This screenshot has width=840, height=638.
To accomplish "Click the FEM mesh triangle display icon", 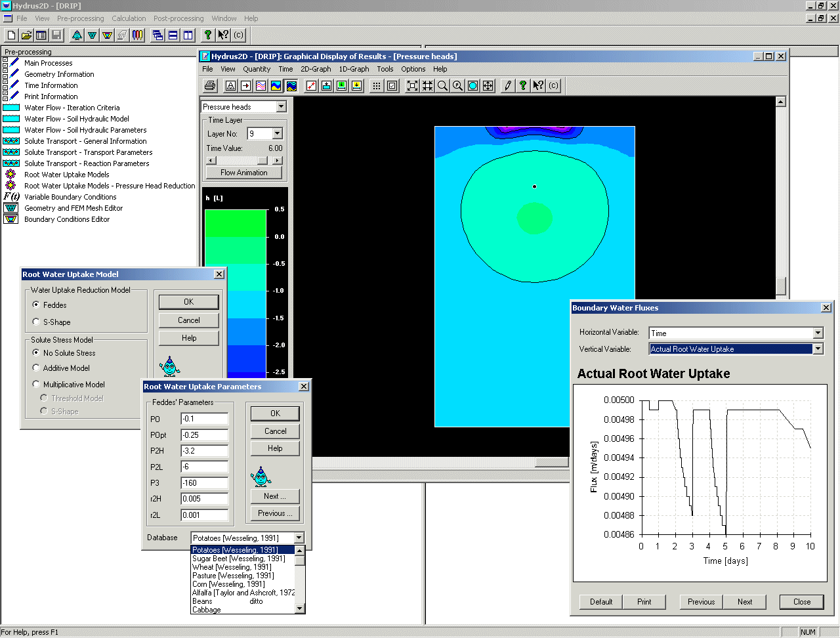I will pyautogui.click(x=230, y=85).
